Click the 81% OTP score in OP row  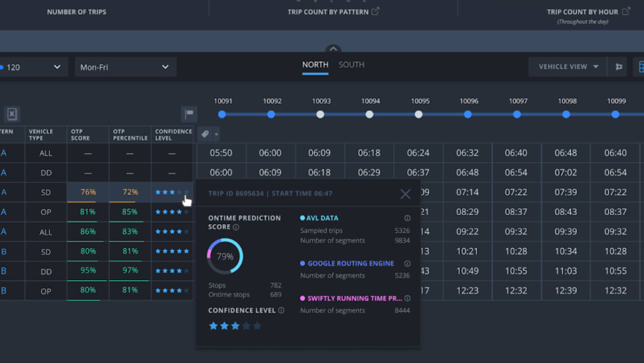point(87,212)
